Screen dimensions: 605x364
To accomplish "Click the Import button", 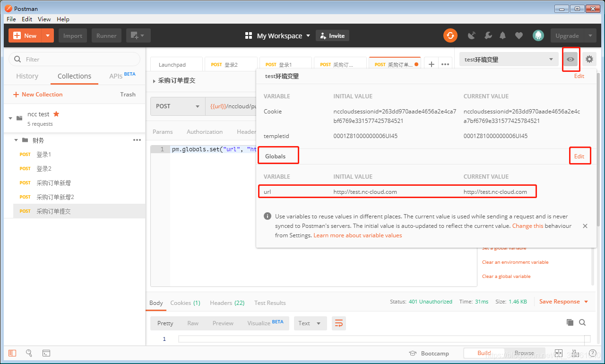I will point(73,35).
